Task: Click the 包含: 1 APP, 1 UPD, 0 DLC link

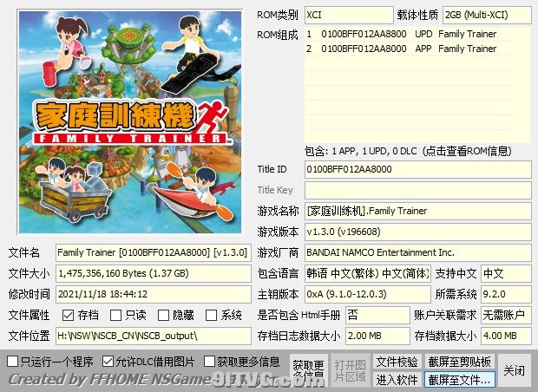Action: pos(408,151)
